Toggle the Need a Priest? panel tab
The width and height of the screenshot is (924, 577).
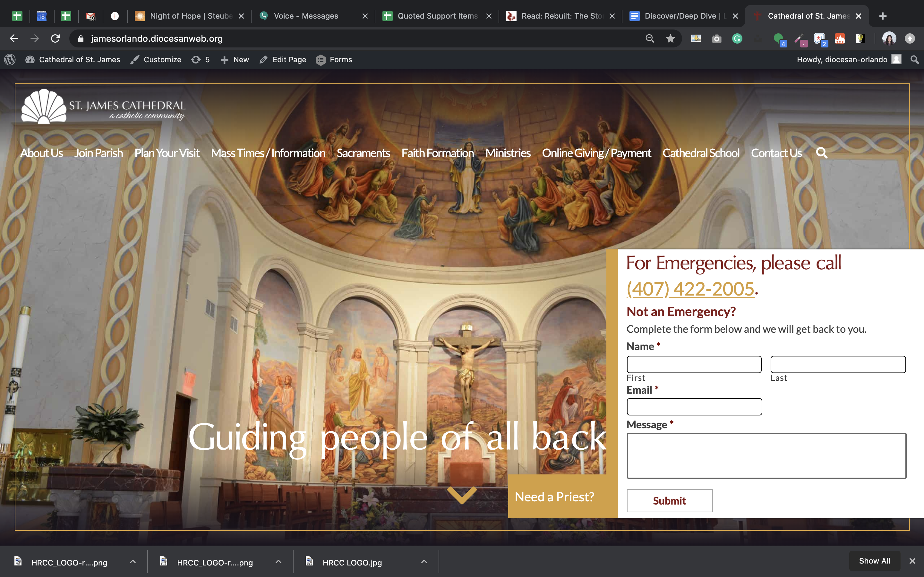(x=554, y=497)
